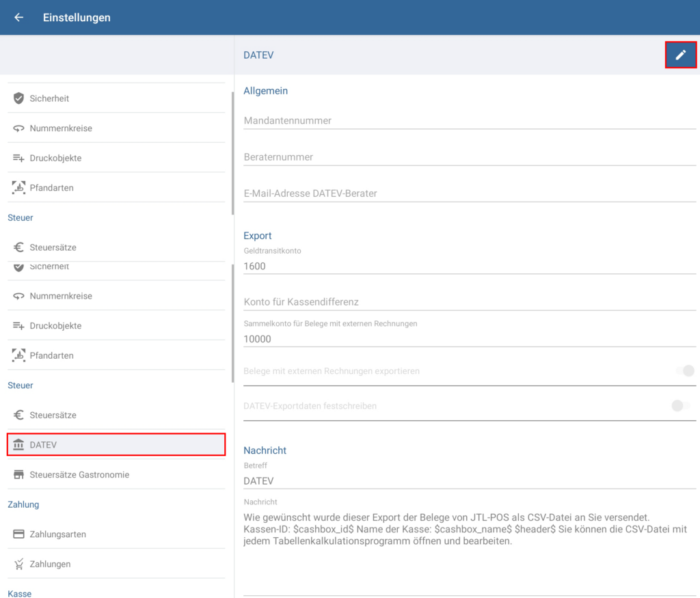Click the Mandantennummer input field
This screenshot has height=598, width=700.
(x=469, y=121)
